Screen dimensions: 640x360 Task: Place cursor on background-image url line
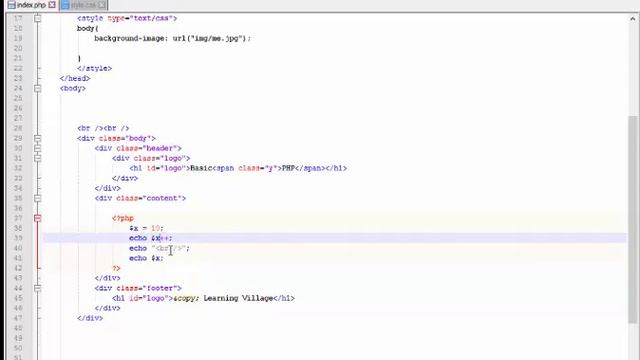[x=172, y=38]
